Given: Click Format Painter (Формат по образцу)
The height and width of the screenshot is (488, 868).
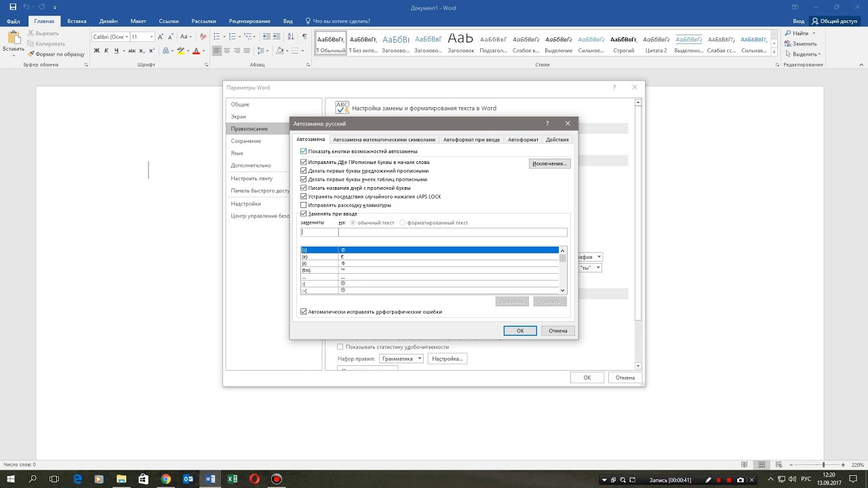Looking at the screenshot, I should (56, 54).
